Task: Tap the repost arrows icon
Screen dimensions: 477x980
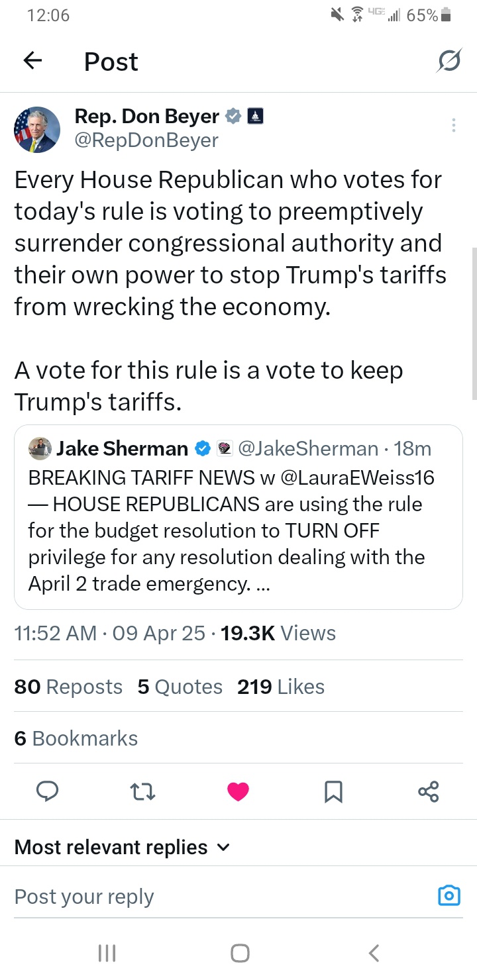Action: point(142,791)
